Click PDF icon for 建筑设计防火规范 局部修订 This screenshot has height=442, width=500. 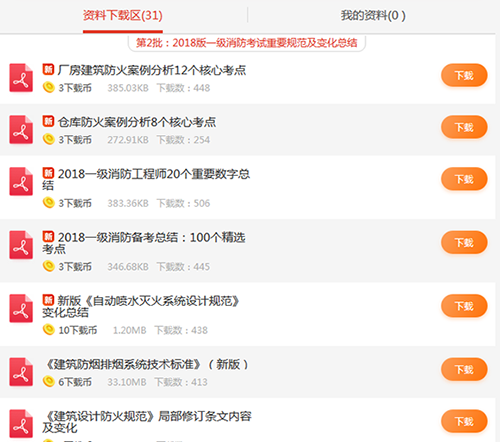[21, 424]
